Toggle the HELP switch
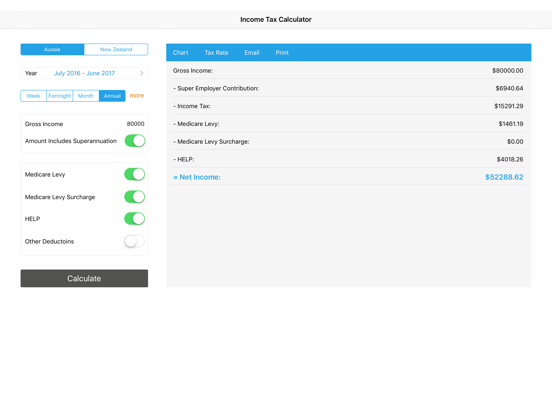Viewport: 552px width, 414px height. tap(135, 219)
